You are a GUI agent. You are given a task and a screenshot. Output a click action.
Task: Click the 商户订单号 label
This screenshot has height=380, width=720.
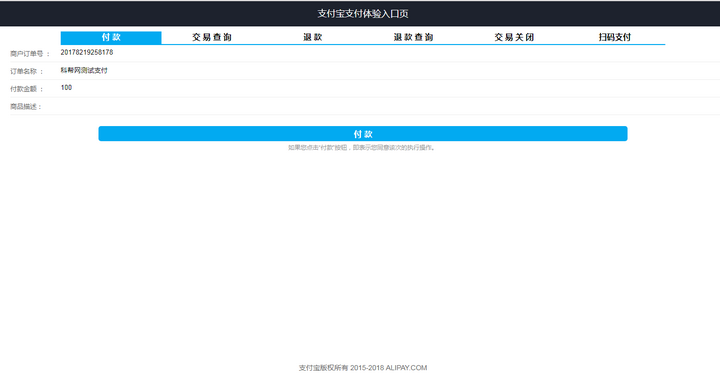[30, 54]
